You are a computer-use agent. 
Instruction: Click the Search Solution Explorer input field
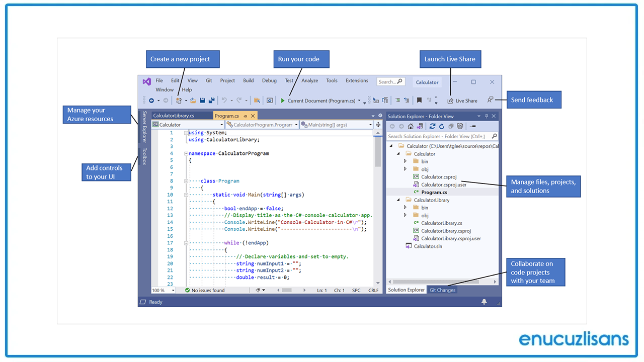click(x=442, y=136)
